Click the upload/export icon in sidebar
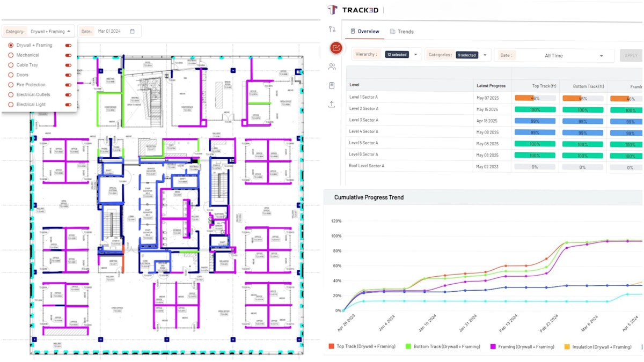Viewport: 644px width, 362px height. (332, 104)
